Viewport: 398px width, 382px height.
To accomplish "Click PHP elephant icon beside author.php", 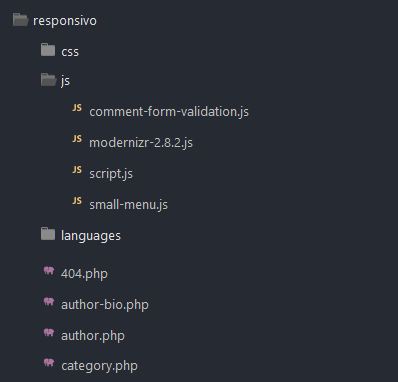I will coord(49,332).
